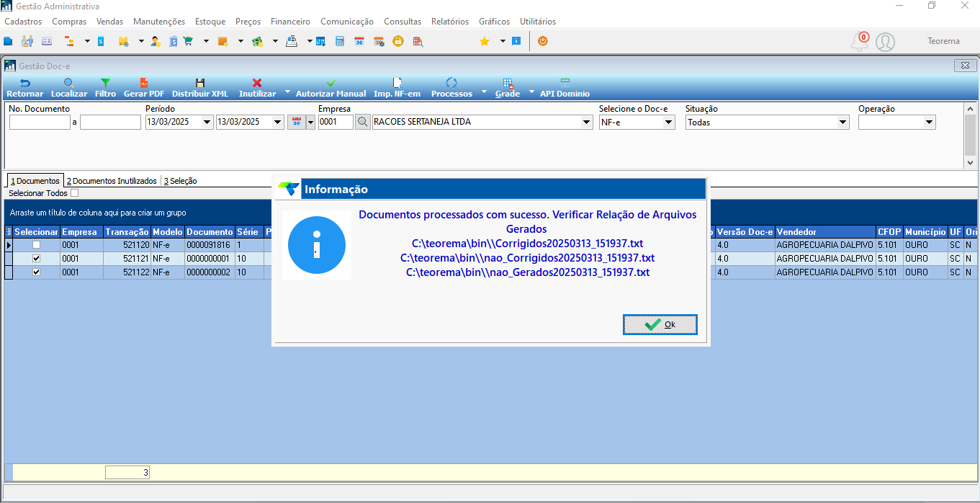
Task: Click the Distribuir XML button
Action: [x=200, y=88]
